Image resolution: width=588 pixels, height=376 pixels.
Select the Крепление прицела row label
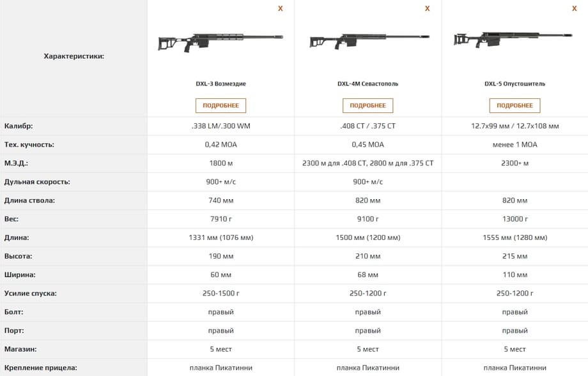[x=40, y=368]
